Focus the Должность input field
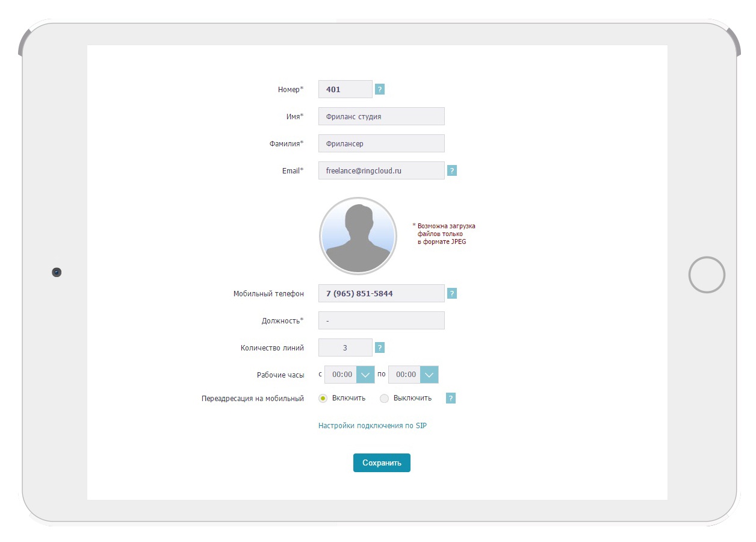Screen dimensions: 756x542 point(382,320)
